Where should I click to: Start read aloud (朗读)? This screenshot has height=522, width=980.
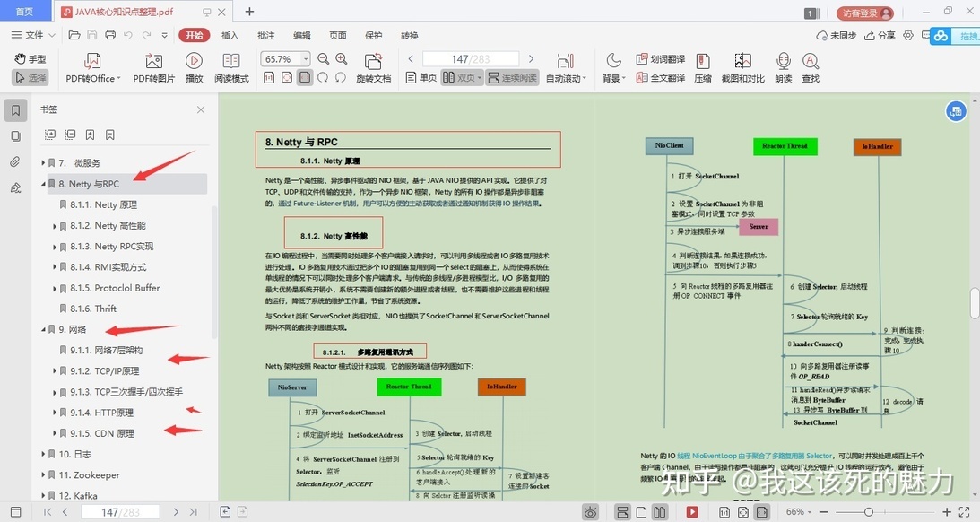(783, 68)
